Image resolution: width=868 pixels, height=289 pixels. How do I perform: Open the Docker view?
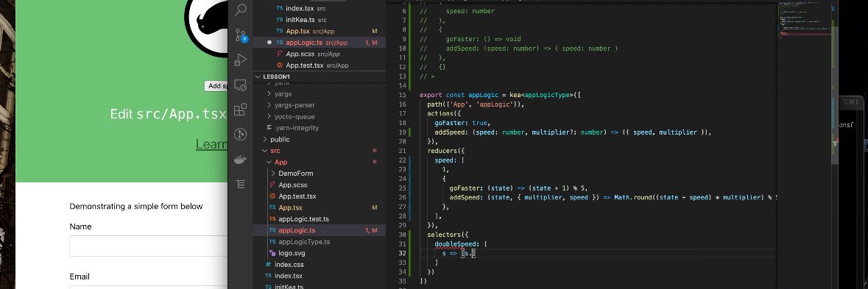pyautogui.click(x=241, y=160)
